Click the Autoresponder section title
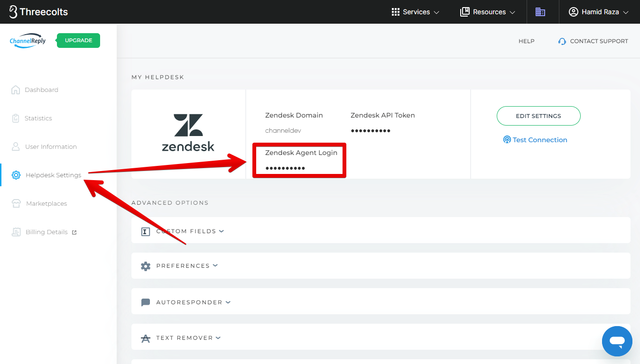 189,302
